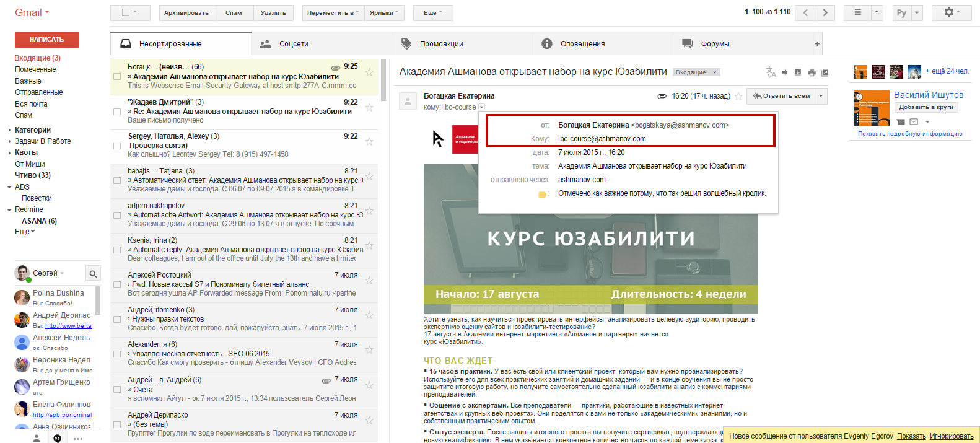The height and width of the screenshot is (443, 980).
Task: Check the Sergey, Наталья, Alexey conversation
Action: coord(117,146)
